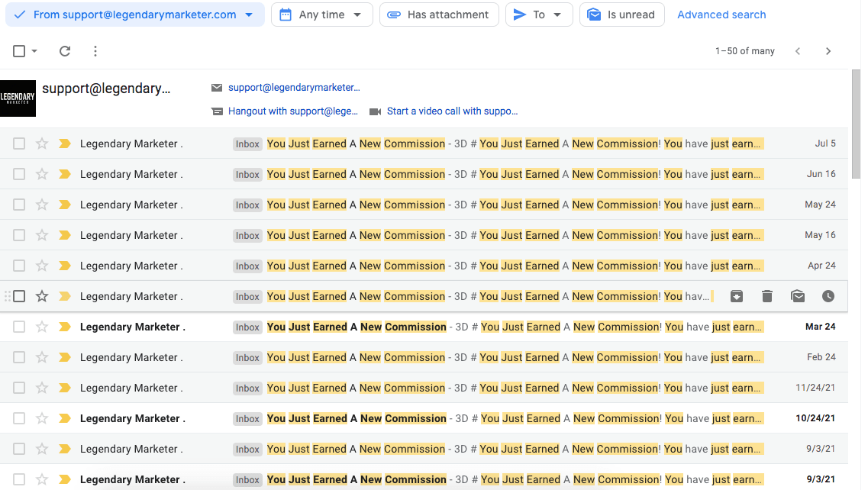This screenshot has width=868, height=490.
Task: Click importance marker on the May 16 email
Action: point(65,235)
